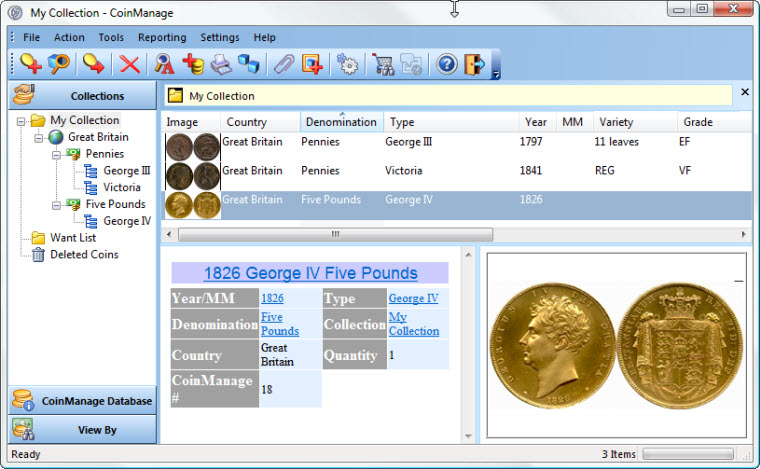Click the gears settings icon
The width and height of the screenshot is (760, 469).
[x=347, y=64]
